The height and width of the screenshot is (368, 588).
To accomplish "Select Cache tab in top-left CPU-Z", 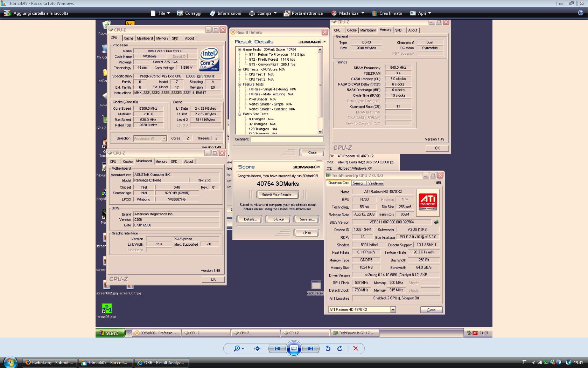I will [128, 38].
